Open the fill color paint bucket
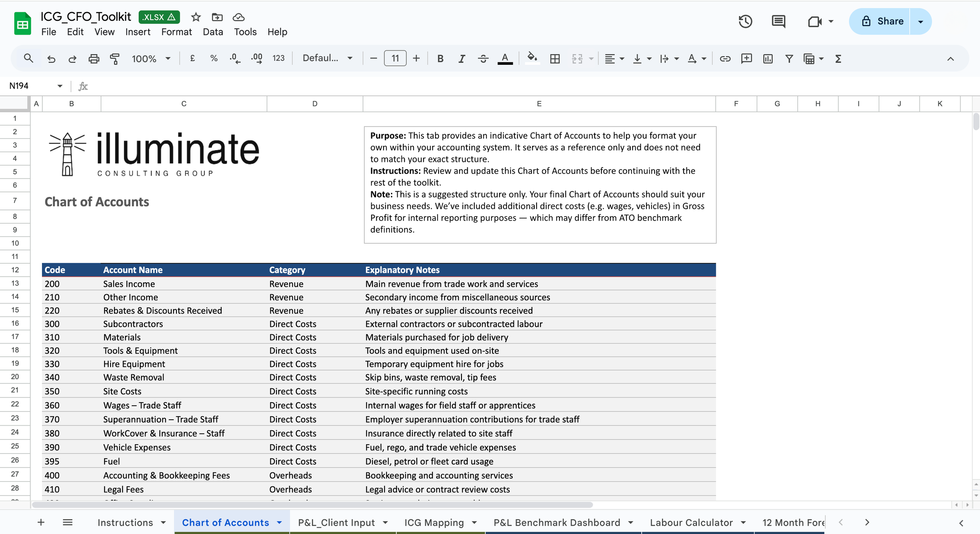Viewport: 980px width, 534px height. click(532, 58)
